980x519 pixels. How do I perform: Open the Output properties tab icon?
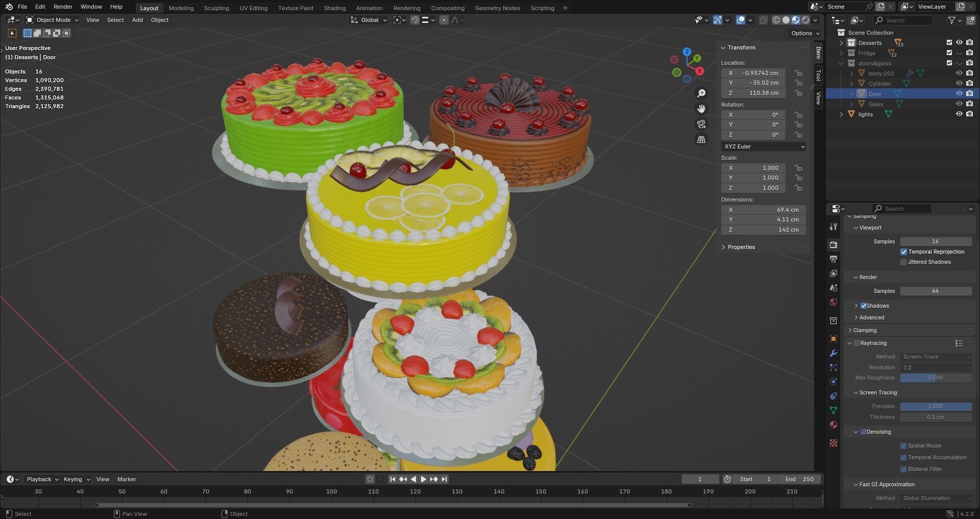[x=834, y=259]
